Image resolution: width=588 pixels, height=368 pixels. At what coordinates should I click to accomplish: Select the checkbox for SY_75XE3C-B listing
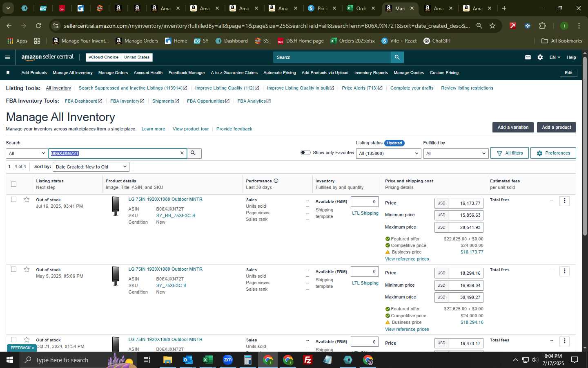click(13, 269)
